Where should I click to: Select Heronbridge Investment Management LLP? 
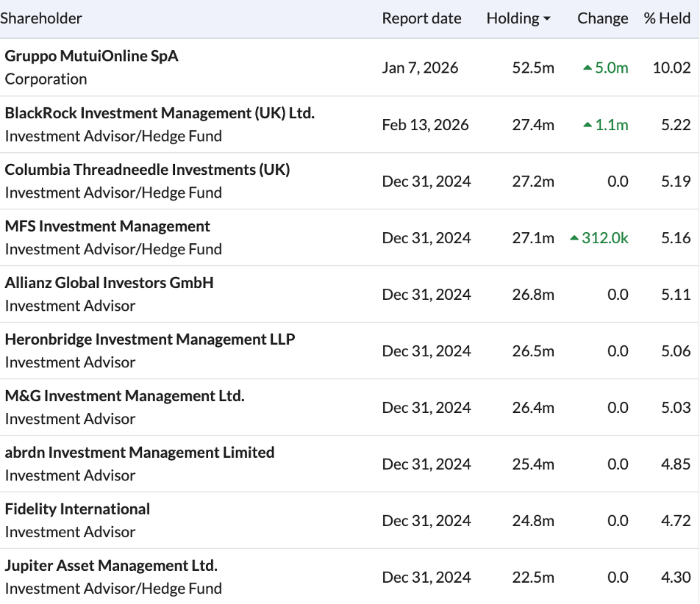150,339
